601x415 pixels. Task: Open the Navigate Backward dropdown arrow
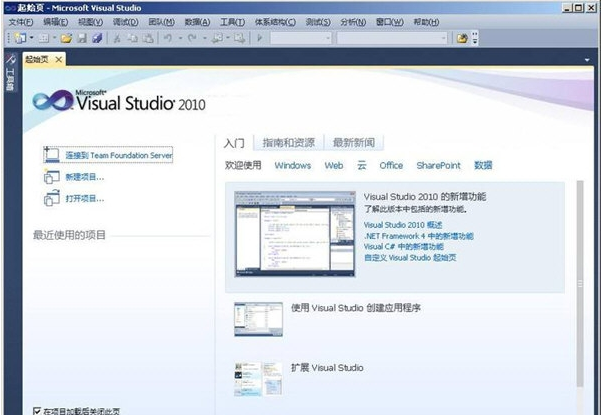pyautogui.click(x=228, y=38)
